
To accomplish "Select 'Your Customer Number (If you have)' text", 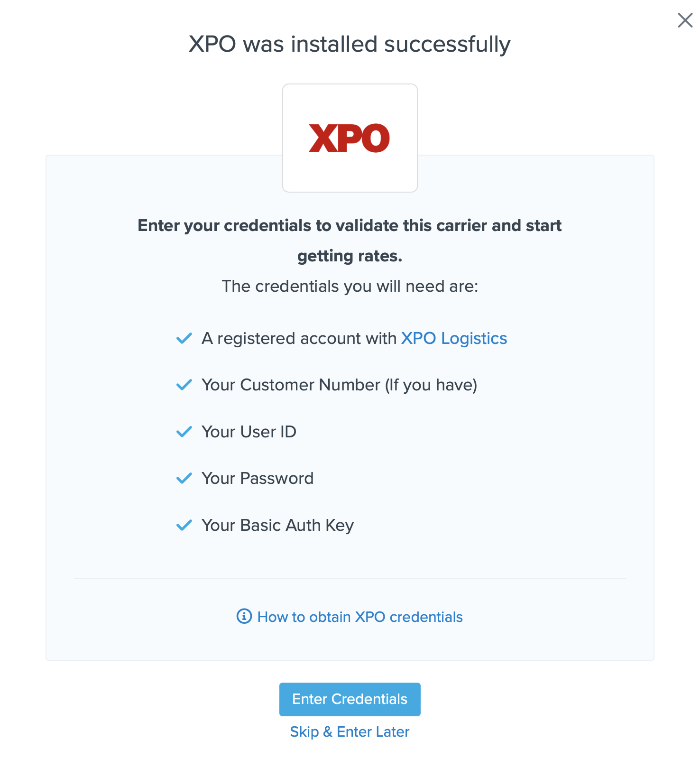I will coord(339,385).
